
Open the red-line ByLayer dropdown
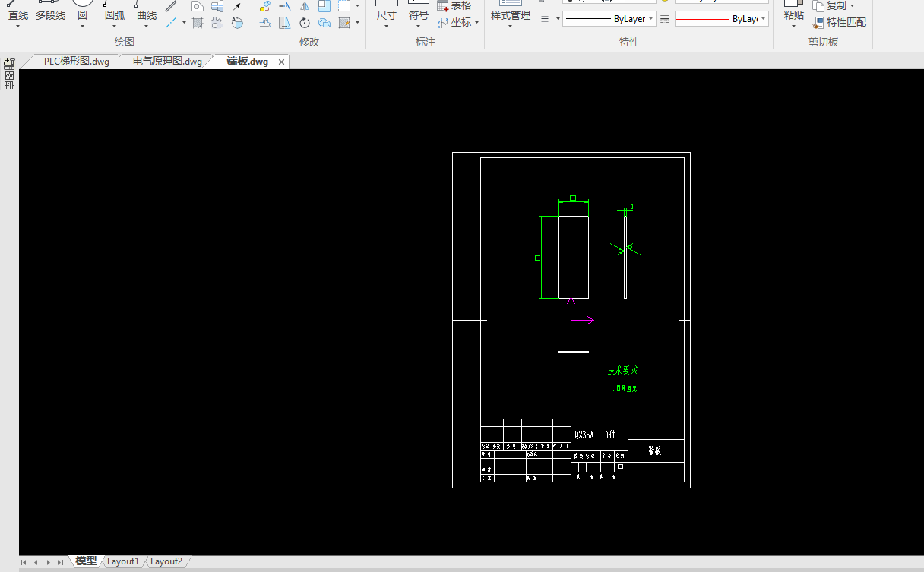click(721, 19)
